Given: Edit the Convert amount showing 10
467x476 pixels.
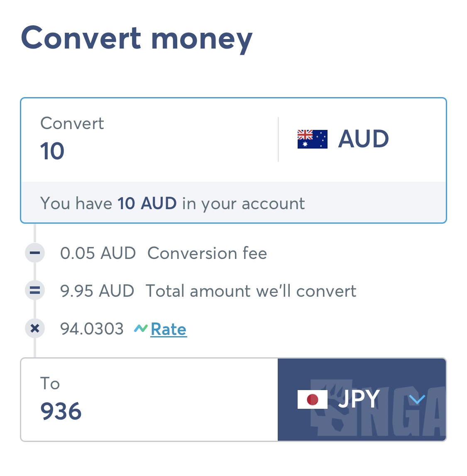Looking at the screenshot, I should (52, 151).
